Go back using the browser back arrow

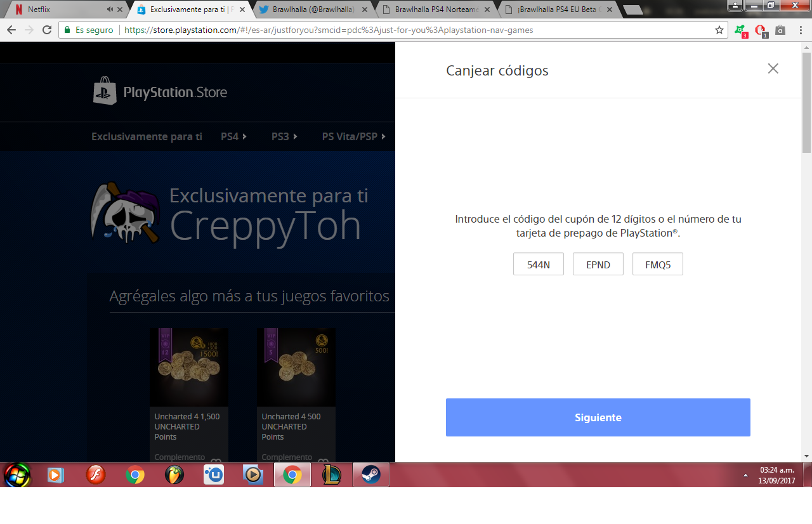click(x=11, y=30)
